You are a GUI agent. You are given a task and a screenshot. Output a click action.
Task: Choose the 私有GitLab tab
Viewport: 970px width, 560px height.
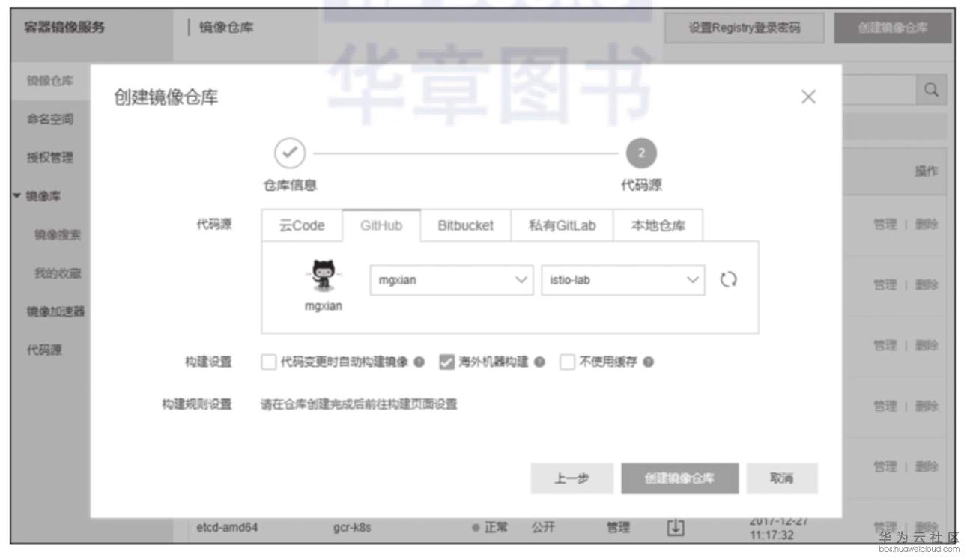(562, 225)
